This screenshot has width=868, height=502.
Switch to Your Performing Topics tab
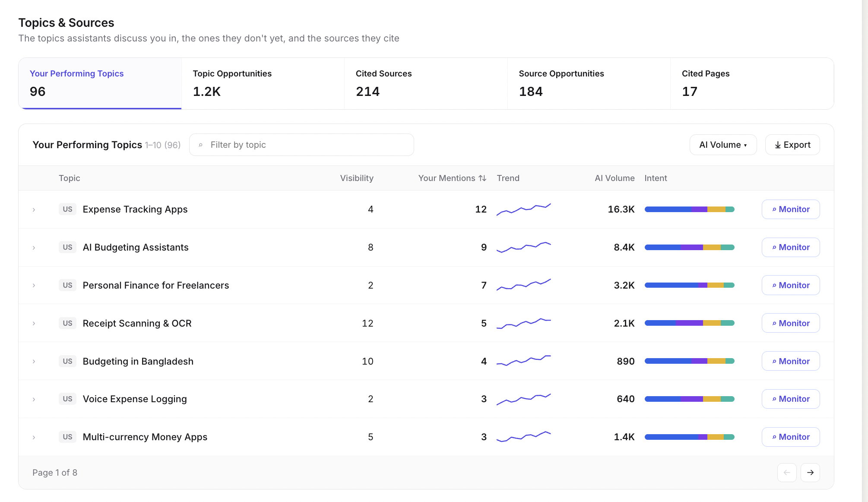pos(100,83)
